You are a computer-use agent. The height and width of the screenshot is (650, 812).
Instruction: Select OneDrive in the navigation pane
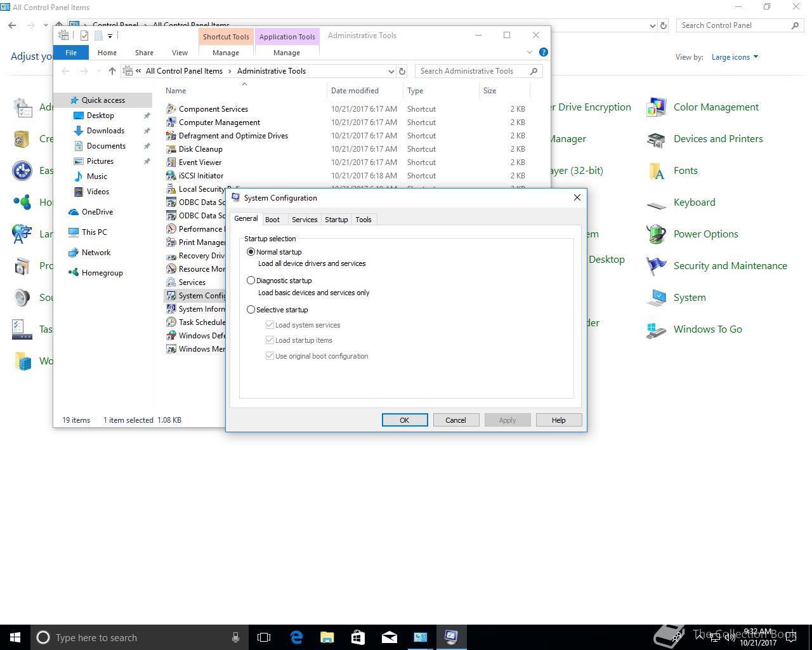pyautogui.click(x=97, y=212)
